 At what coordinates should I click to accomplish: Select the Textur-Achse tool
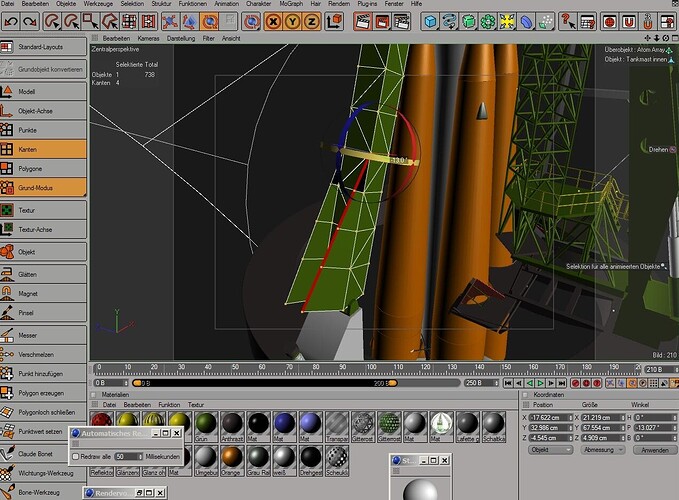43,229
